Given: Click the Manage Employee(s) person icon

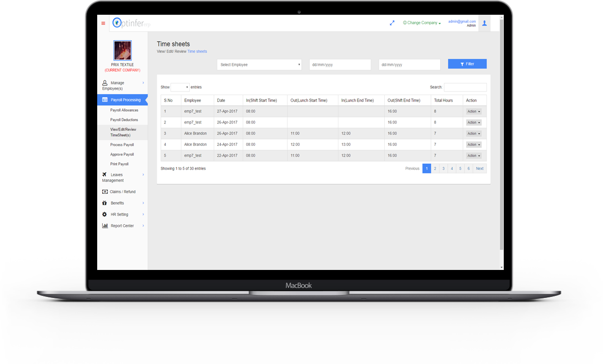Looking at the screenshot, I should (105, 83).
